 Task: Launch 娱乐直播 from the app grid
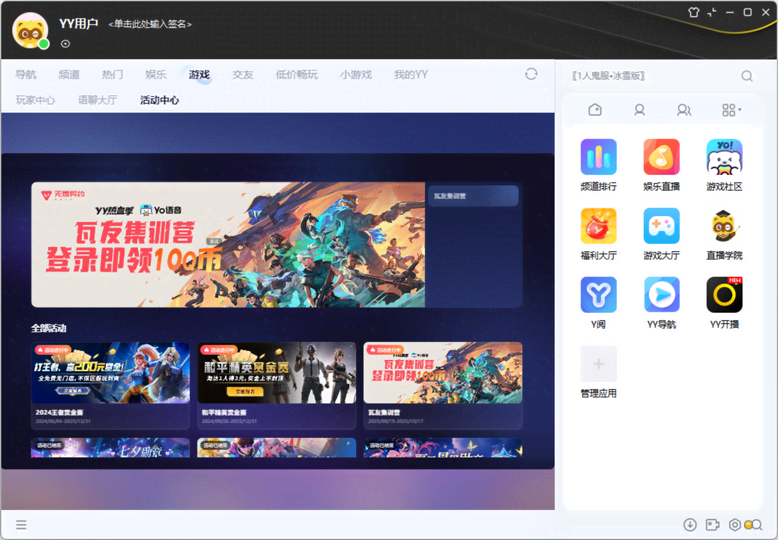[661, 157]
